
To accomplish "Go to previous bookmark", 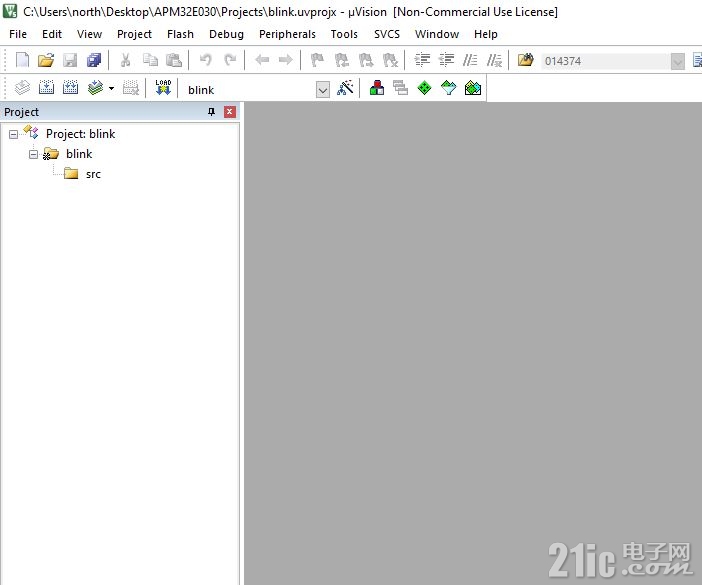I will pos(342,60).
